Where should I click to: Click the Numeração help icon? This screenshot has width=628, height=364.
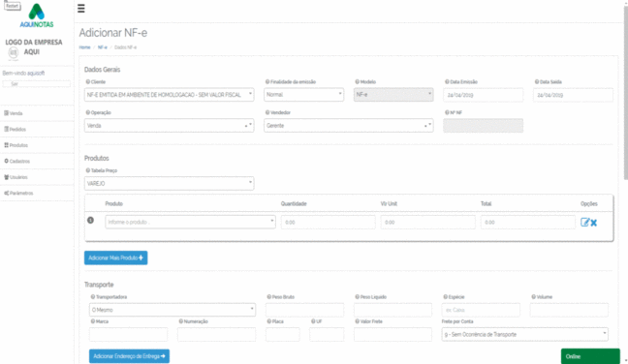pos(180,321)
